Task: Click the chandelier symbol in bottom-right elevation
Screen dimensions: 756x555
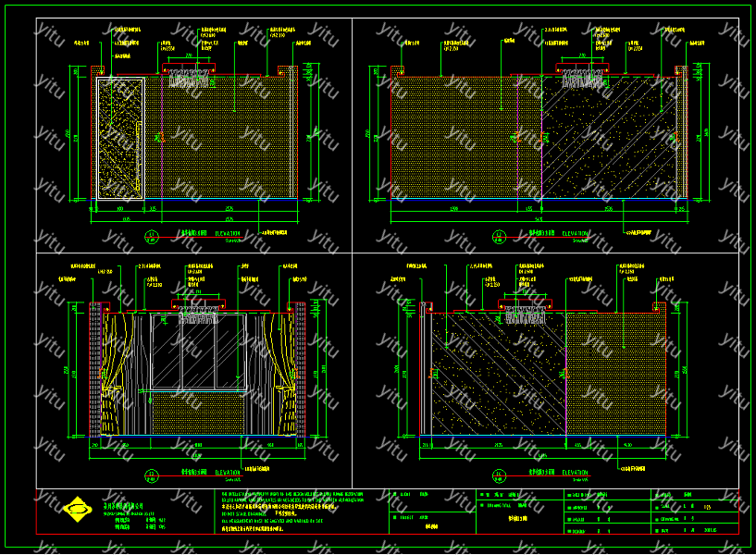Action: pos(525,315)
